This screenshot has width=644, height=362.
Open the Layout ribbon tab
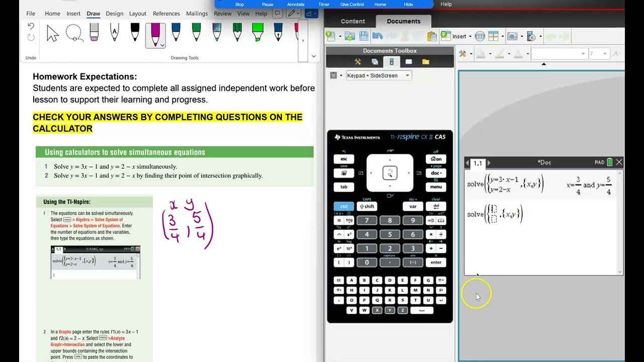coord(137,14)
